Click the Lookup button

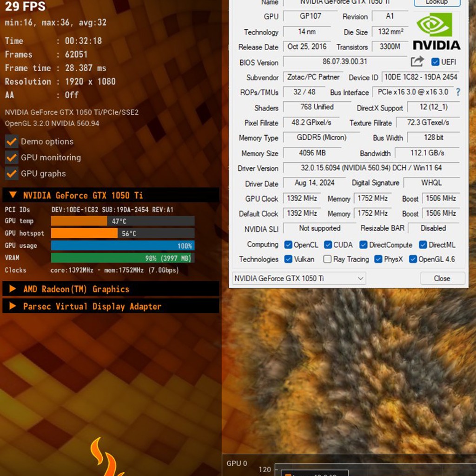[437, 2]
